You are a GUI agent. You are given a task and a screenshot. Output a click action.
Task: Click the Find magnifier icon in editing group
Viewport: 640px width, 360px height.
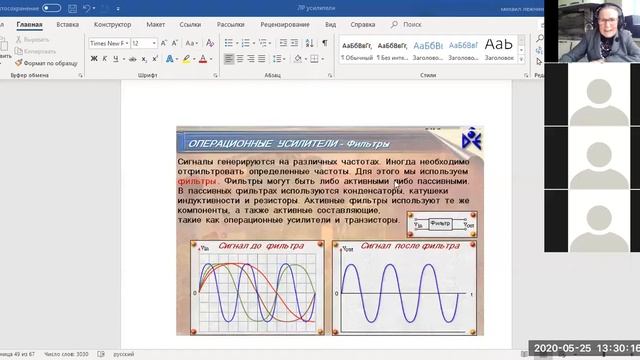(540, 38)
